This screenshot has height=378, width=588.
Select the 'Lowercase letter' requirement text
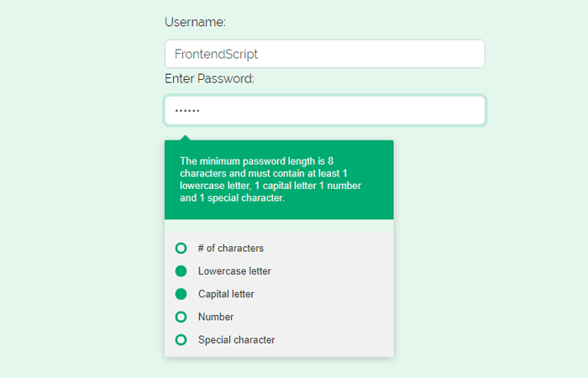point(234,271)
